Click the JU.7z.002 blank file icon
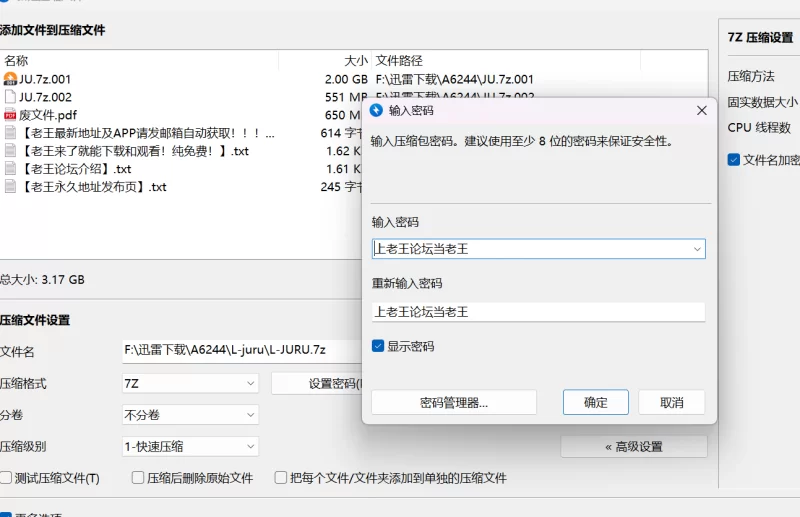This screenshot has width=800, height=517. point(10,97)
